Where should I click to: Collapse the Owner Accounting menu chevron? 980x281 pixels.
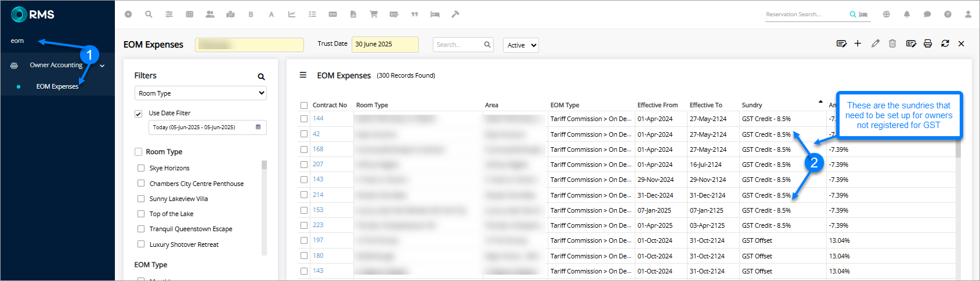pos(103,66)
